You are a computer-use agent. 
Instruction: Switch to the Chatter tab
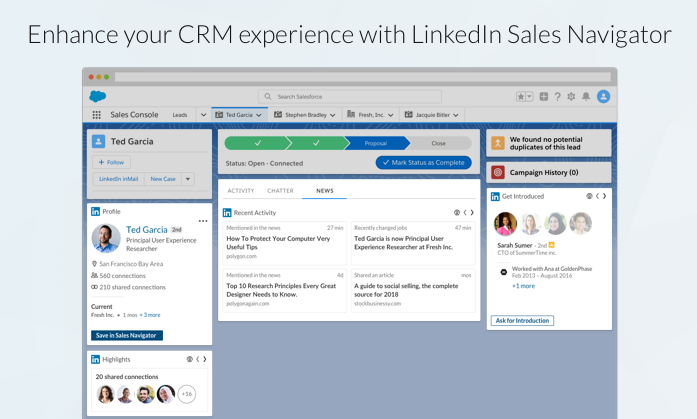click(280, 190)
